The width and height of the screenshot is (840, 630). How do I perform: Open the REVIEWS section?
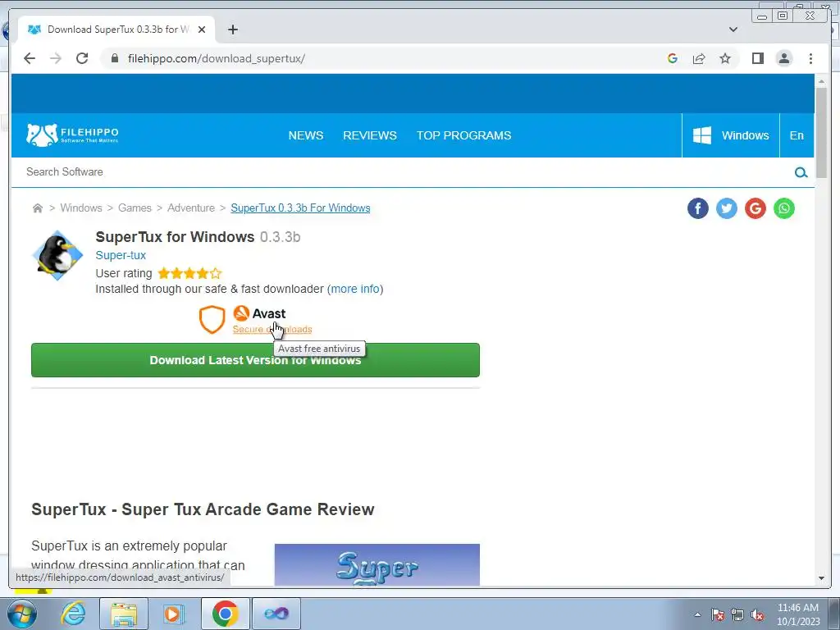point(370,135)
